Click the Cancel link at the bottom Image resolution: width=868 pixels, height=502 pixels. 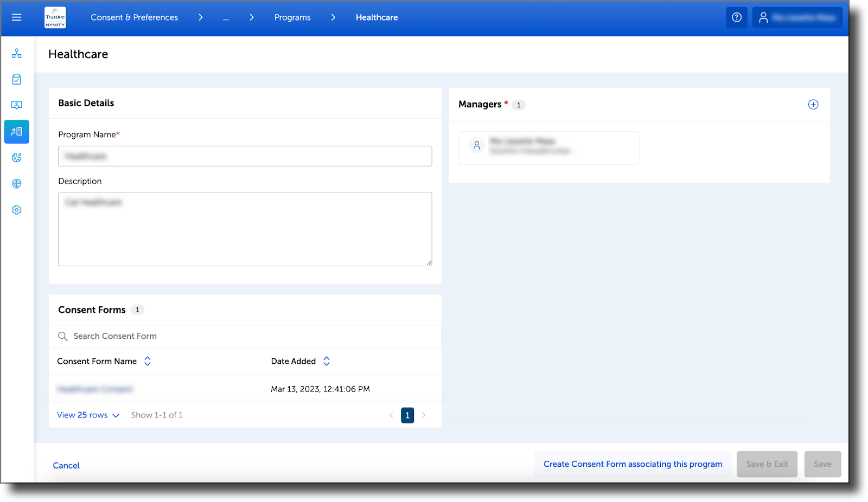coord(66,465)
